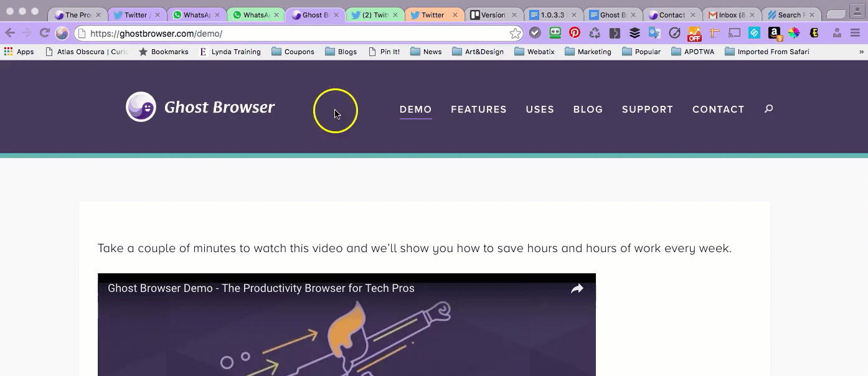Viewport: 868px width, 376px height.
Task: Open the Coupons bookmark folder
Action: [x=293, y=52]
